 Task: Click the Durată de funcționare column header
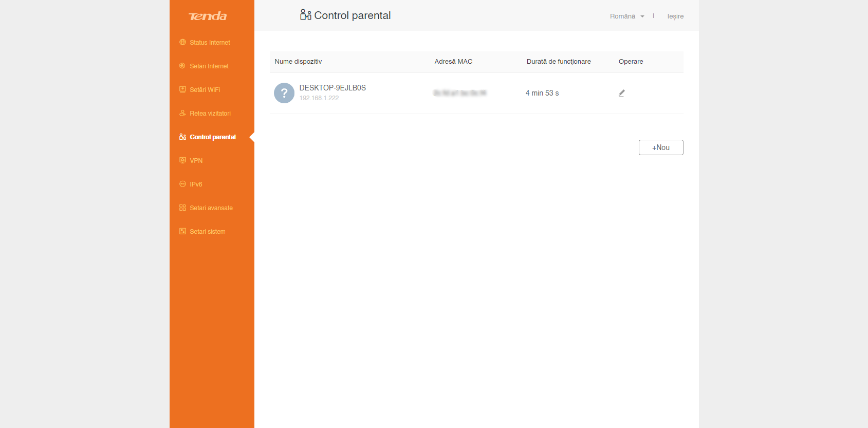coord(559,62)
